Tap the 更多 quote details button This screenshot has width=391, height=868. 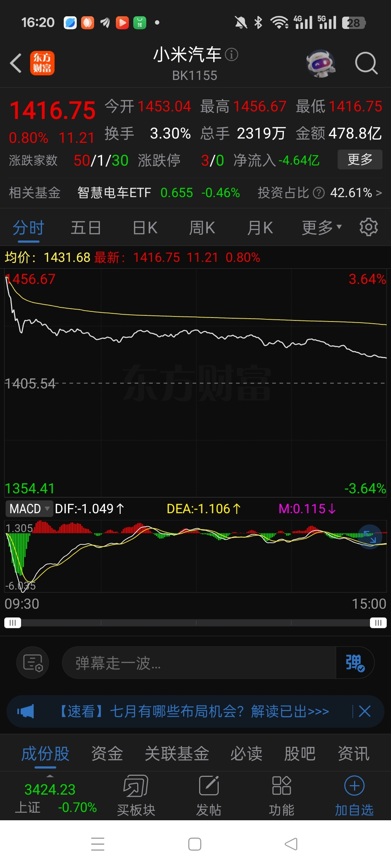[x=360, y=159]
